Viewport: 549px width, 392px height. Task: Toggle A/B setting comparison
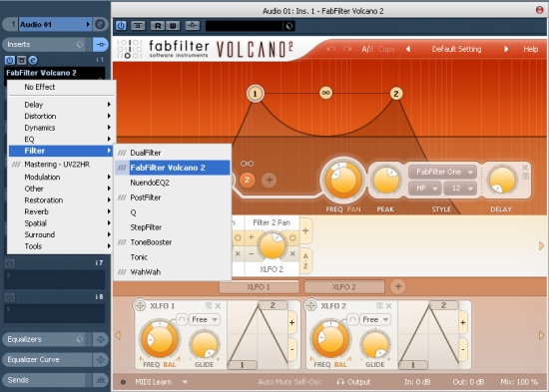(367, 49)
